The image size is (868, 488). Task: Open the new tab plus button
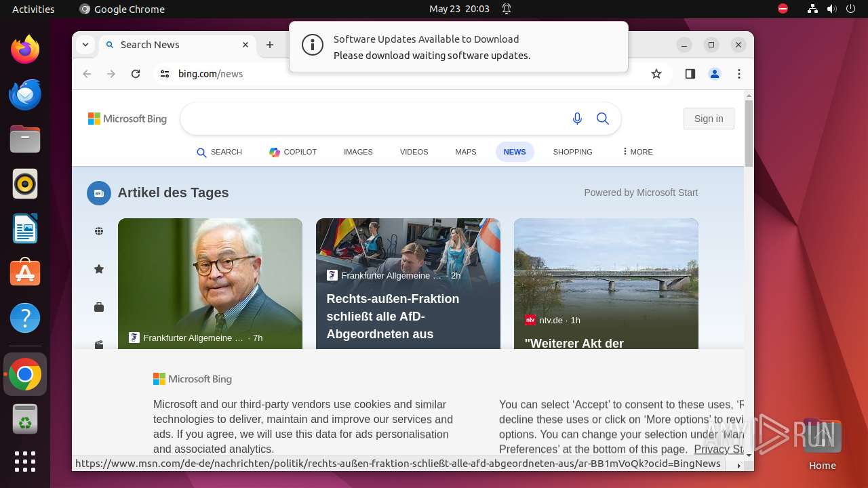[x=270, y=45]
